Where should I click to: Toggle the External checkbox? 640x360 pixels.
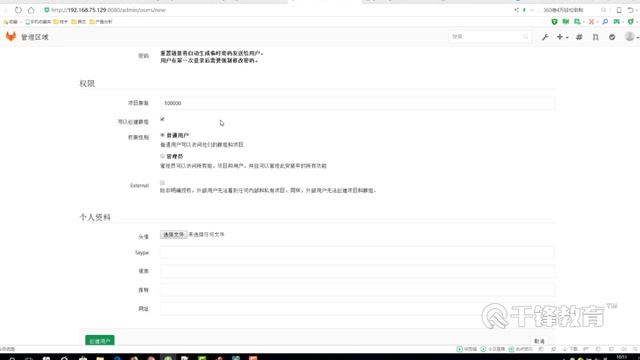[x=162, y=182]
